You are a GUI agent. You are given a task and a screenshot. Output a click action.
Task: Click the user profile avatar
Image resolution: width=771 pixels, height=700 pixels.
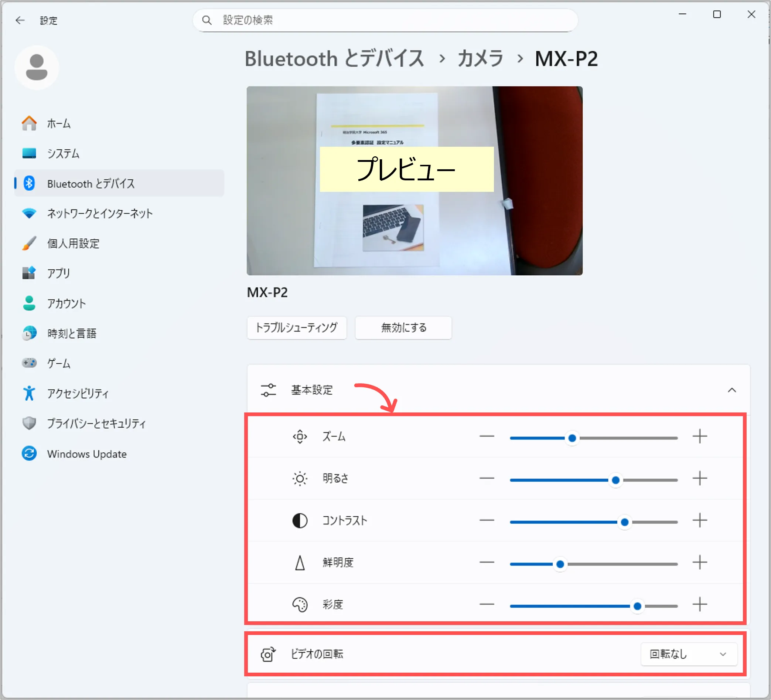pos(37,67)
